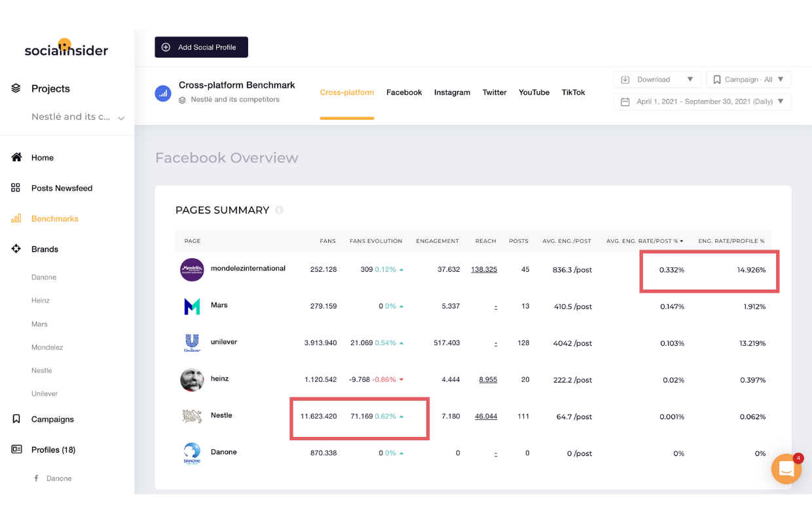The image size is (812, 524).
Task: Open Benchmarks in the sidebar
Action: coord(55,219)
